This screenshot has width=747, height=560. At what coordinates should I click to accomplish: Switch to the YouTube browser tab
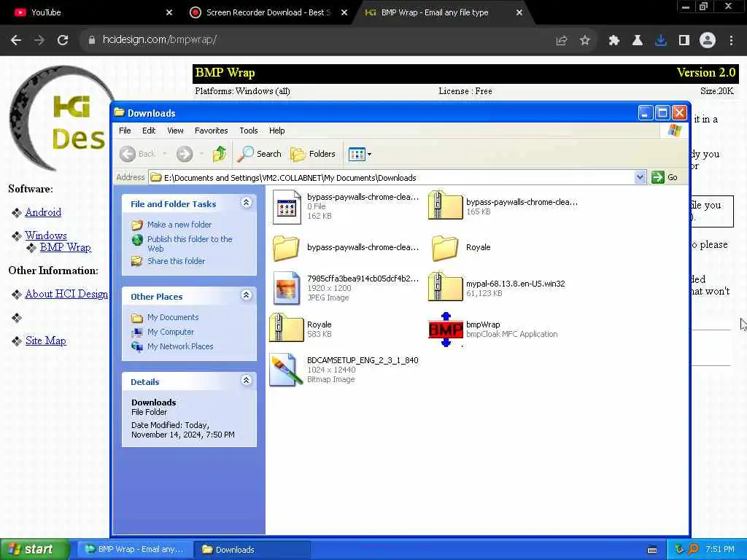tap(90, 12)
